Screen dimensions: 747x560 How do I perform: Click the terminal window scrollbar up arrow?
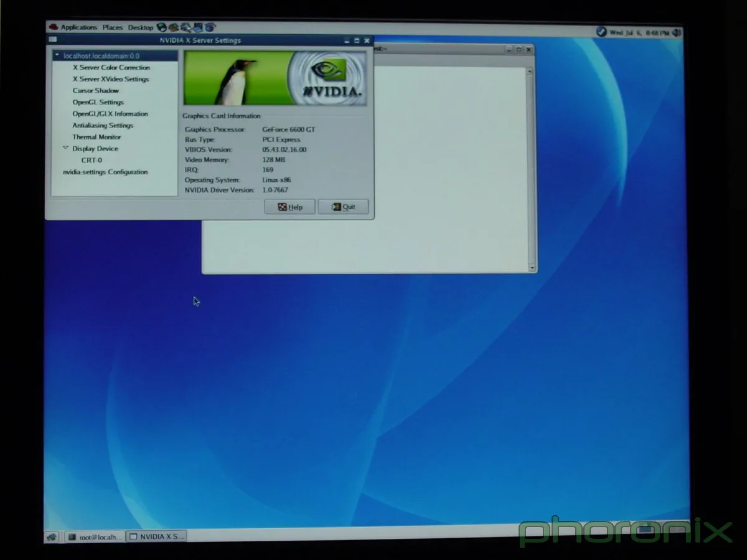530,72
